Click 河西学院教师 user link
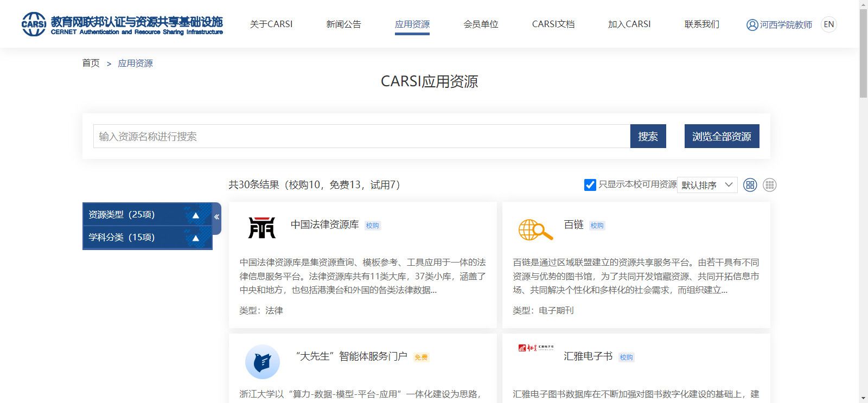868x403 pixels. coord(786,25)
